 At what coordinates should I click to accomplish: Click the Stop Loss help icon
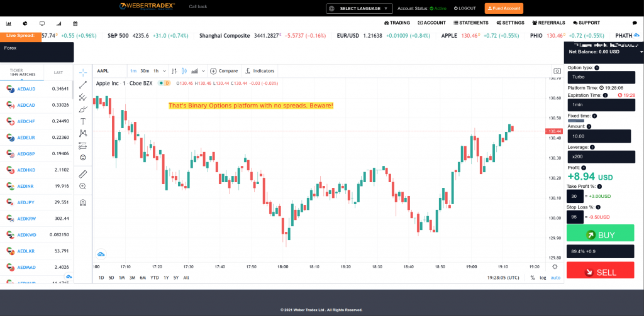coord(597,207)
